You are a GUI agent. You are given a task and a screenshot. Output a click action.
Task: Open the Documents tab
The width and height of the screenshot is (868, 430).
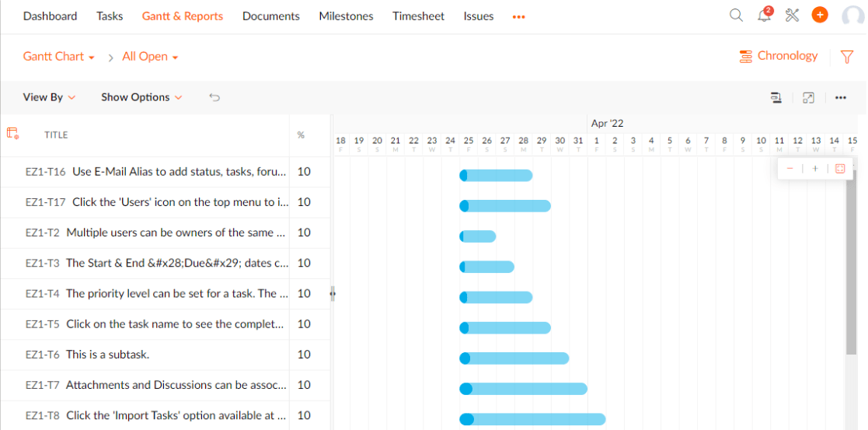click(271, 16)
